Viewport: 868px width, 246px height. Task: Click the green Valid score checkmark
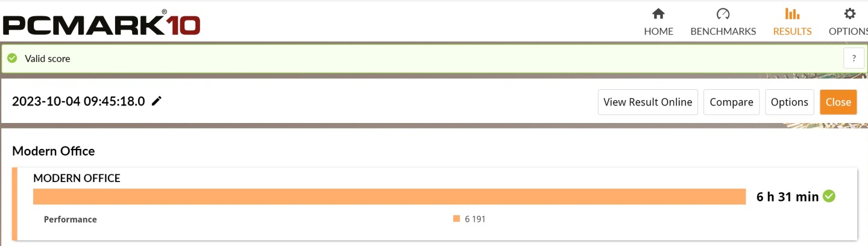tap(12, 58)
